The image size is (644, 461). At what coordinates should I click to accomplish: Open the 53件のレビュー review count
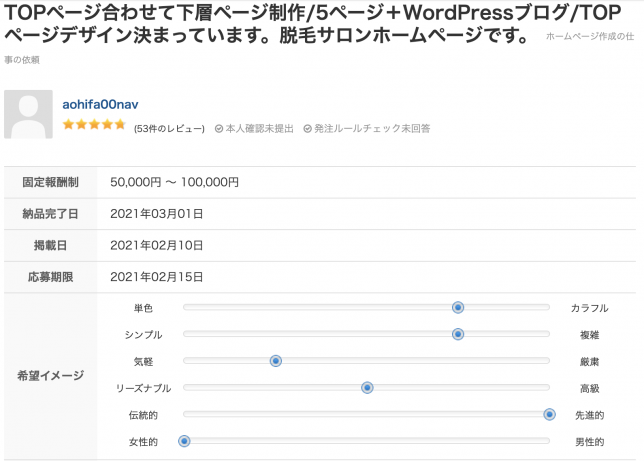click(x=169, y=129)
